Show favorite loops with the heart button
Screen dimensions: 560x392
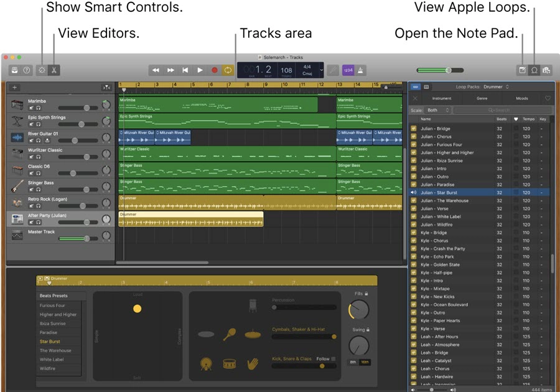point(548,98)
